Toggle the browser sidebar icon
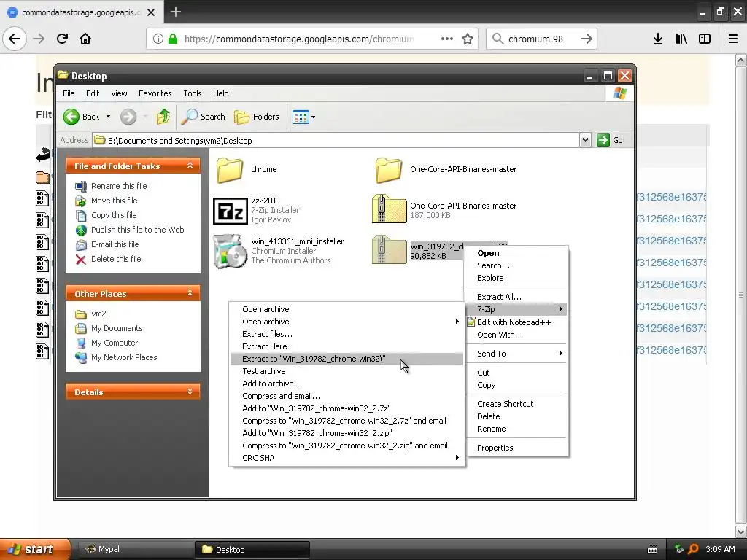 pyautogui.click(x=705, y=39)
